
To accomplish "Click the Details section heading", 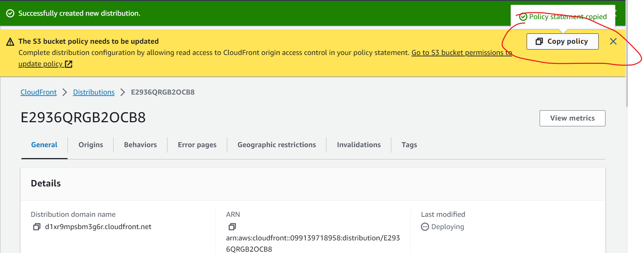I will 46,183.
